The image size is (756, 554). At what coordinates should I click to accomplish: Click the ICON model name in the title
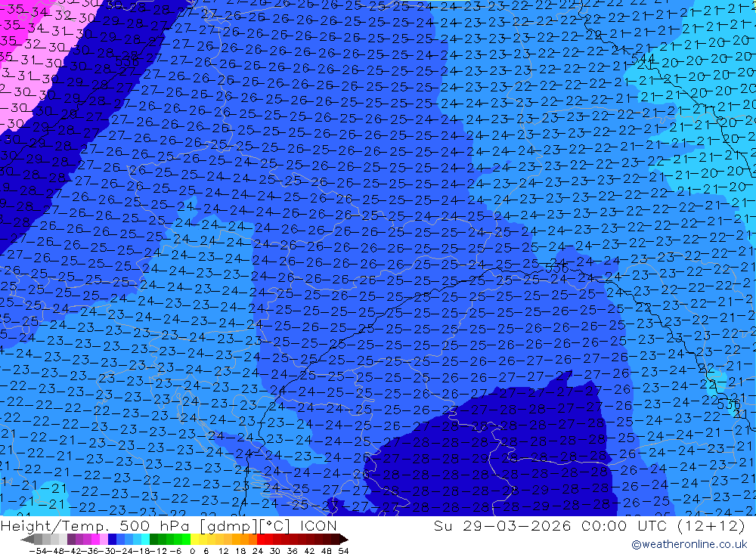[x=318, y=526]
